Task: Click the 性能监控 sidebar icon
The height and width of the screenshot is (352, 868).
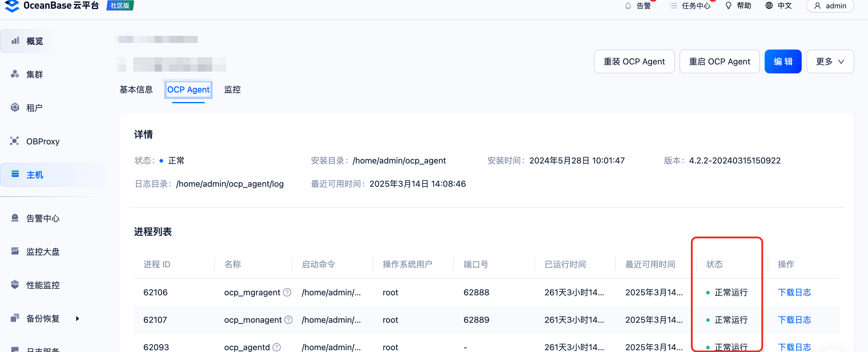Action: coord(15,284)
